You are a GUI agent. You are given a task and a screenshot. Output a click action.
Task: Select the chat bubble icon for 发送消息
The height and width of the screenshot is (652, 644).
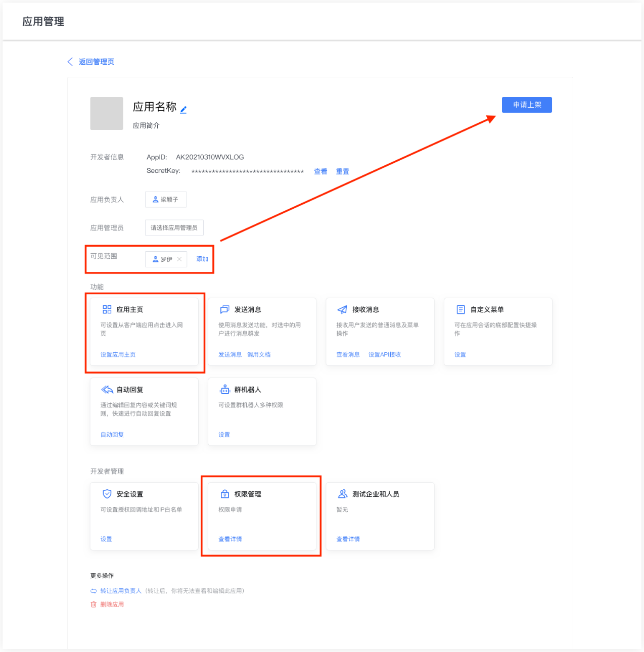225,309
